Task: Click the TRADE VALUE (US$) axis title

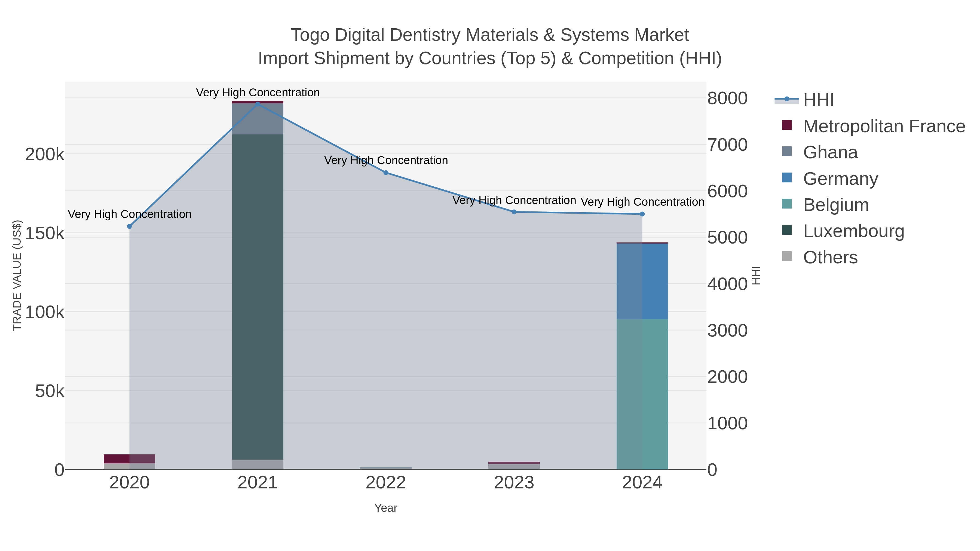Action: pos(17,276)
